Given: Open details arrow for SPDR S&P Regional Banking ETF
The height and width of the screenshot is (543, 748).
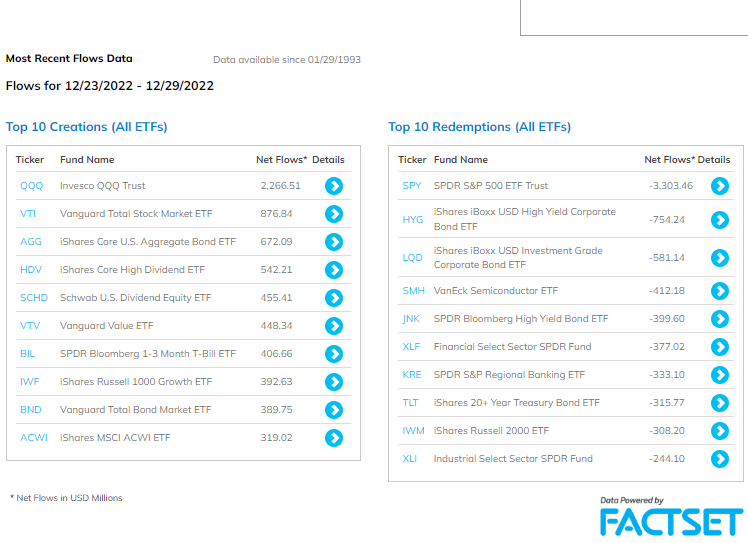Looking at the screenshot, I should tap(720, 375).
